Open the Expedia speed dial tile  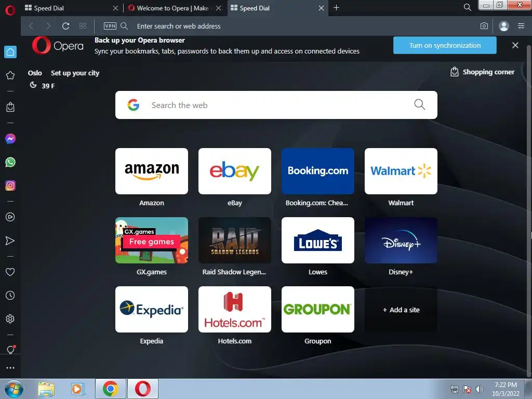coord(152,310)
